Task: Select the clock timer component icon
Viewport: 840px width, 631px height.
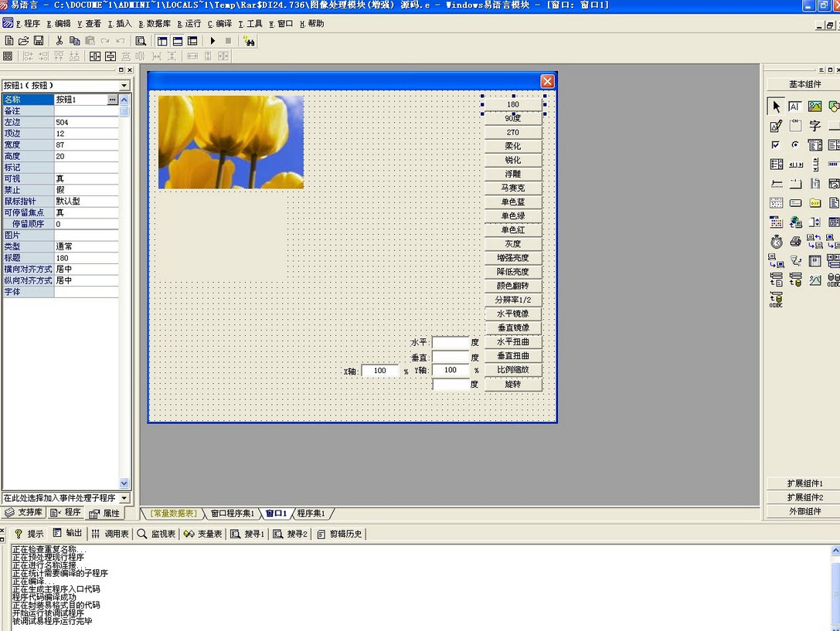Action: pos(776,242)
